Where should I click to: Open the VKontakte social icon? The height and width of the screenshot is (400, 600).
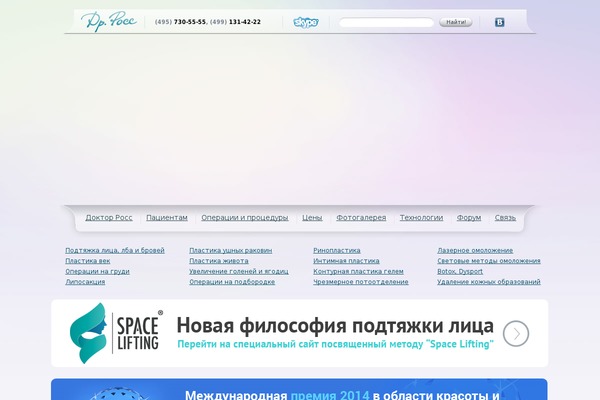(x=499, y=22)
